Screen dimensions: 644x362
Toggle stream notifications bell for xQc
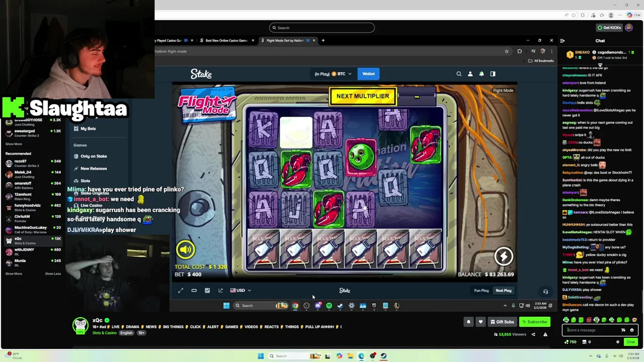click(x=468, y=322)
